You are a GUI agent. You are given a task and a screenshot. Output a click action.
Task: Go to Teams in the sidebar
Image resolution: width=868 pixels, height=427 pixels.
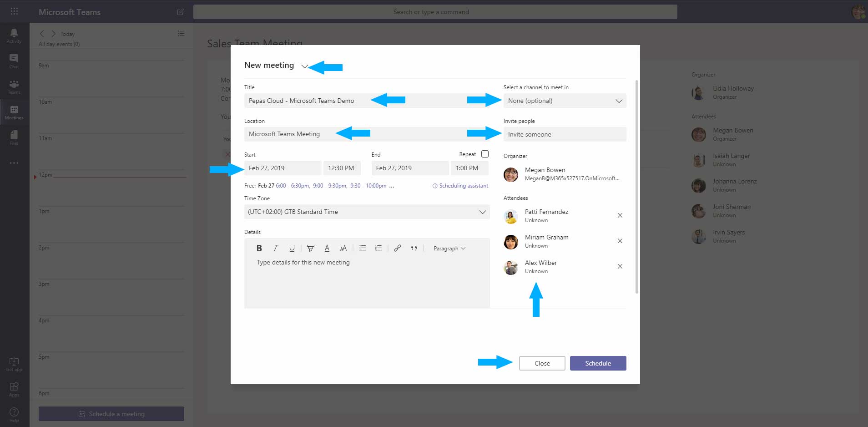click(14, 86)
